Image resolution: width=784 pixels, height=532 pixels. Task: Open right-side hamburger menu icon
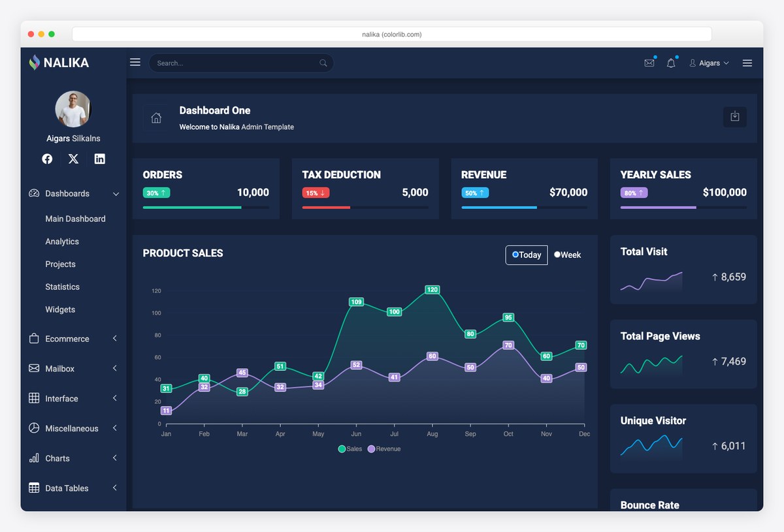click(x=747, y=63)
